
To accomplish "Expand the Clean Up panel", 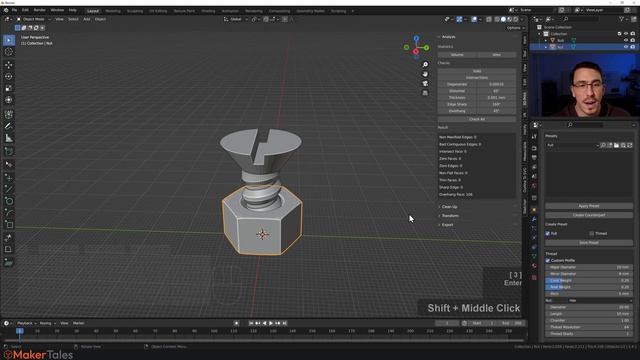I will (x=449, y=207).
